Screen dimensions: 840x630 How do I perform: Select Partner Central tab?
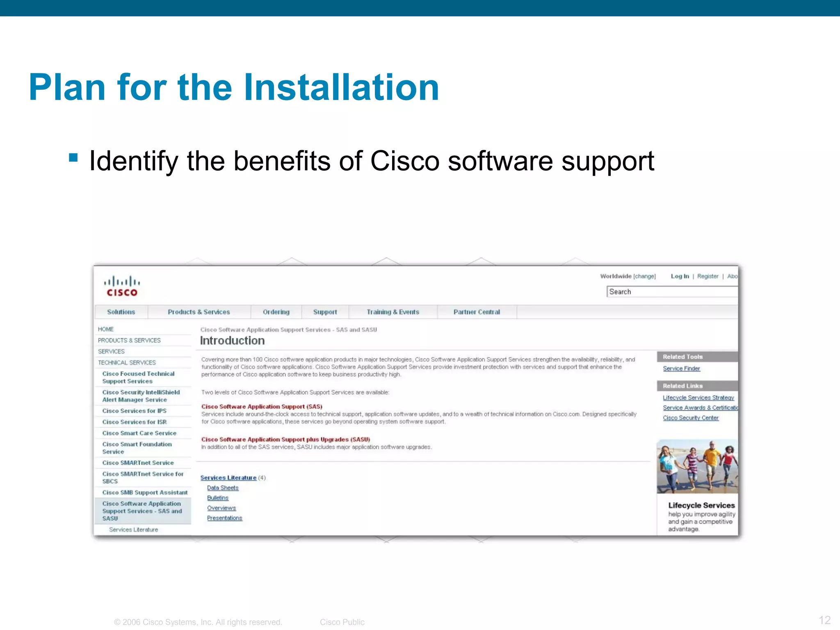(x=477, y=312)
